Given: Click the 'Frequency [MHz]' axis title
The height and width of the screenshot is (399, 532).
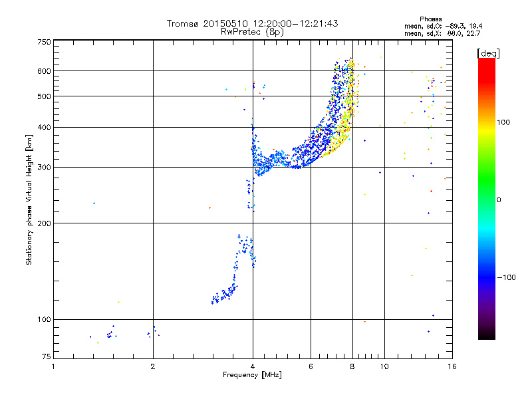Looking at the screenshot, I should pos(252,375).
